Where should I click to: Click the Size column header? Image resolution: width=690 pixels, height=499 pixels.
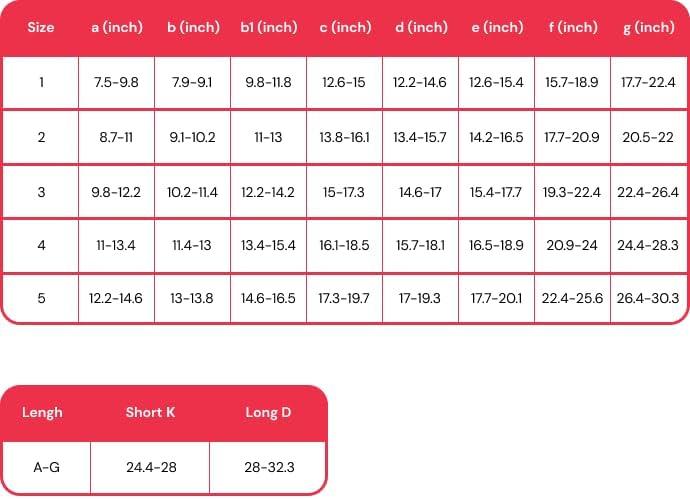pos(41,28)
